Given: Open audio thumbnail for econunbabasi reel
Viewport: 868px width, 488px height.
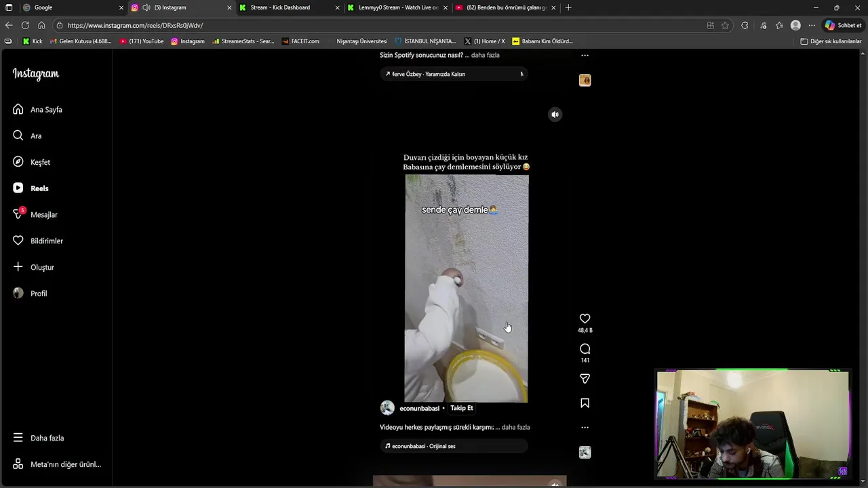Looking at the screenshot, I should pyautogui.click(x=585, y=452).
